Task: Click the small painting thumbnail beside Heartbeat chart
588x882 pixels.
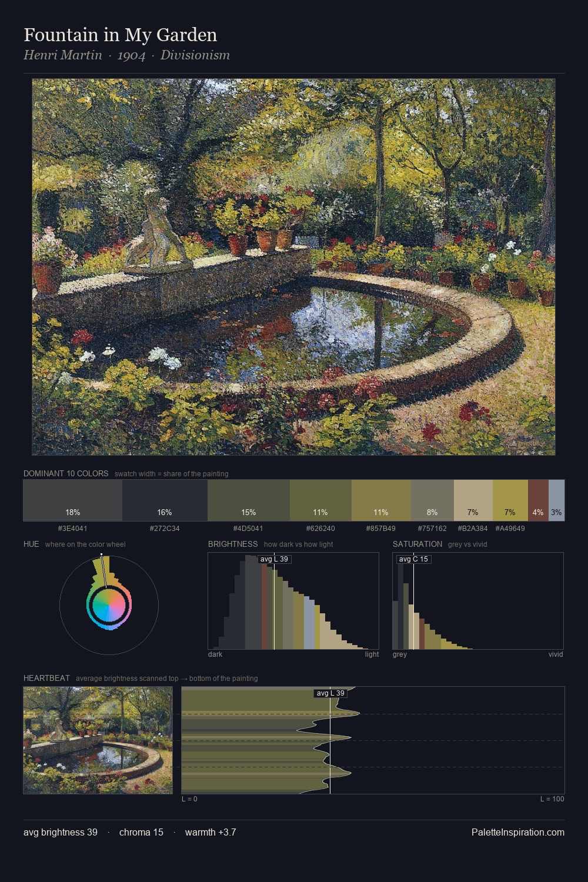Action: tap(98, 740)
